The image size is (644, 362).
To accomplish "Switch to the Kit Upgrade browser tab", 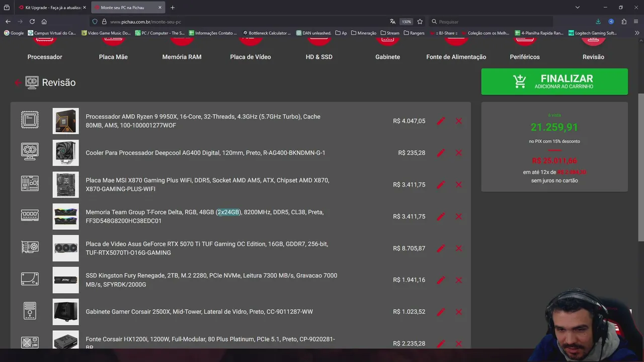I will point(52,8).
